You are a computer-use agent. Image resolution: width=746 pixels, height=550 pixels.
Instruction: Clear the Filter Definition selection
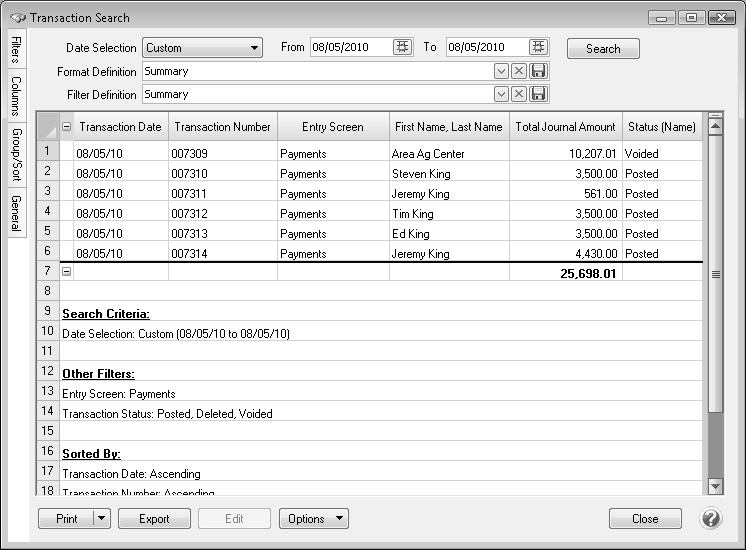pyautogui.click(x=519, y=94)
